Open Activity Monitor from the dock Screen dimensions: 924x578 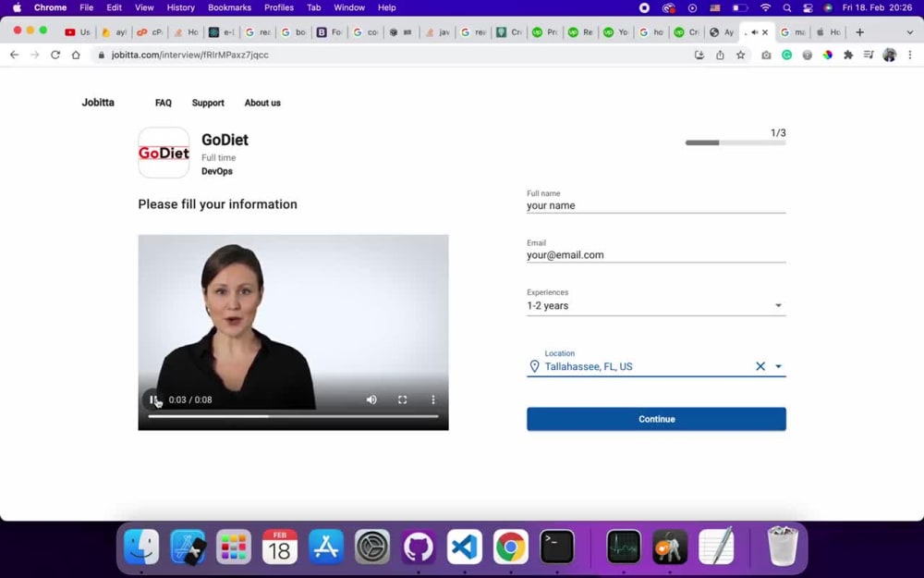pos(624,547)
